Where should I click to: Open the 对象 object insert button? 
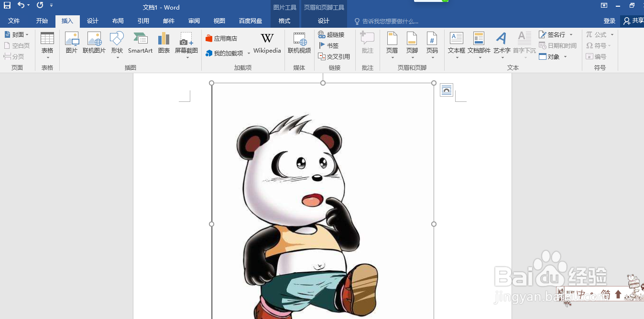[x=553, y=56]
